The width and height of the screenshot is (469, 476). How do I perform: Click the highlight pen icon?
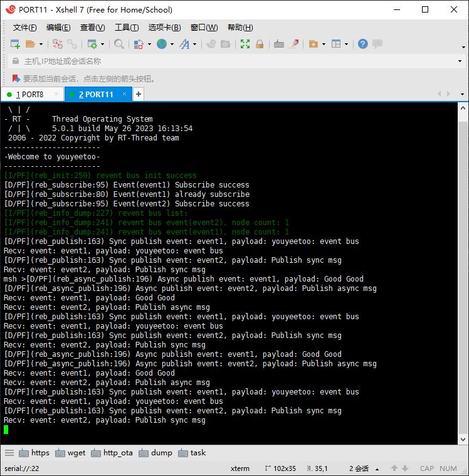294,44
